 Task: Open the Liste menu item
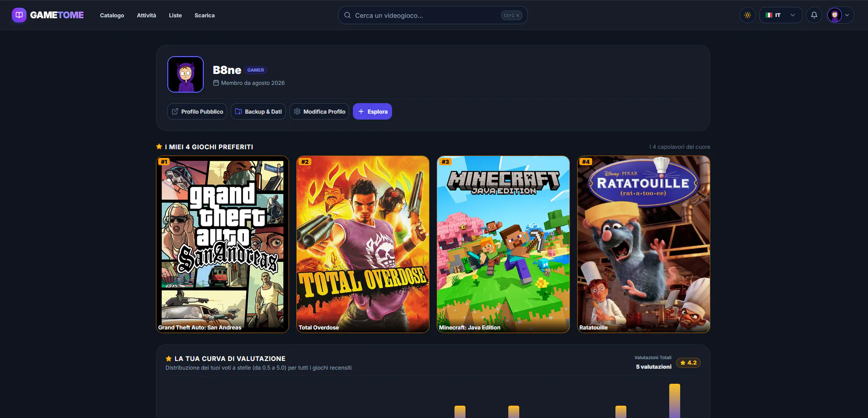[x=176, y=16]
